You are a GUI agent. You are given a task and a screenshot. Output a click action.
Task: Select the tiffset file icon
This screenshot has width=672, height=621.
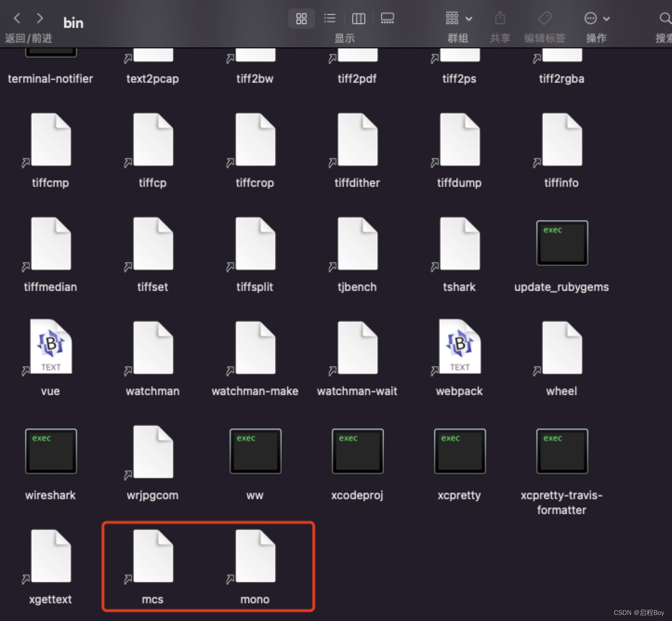(153, 244)
